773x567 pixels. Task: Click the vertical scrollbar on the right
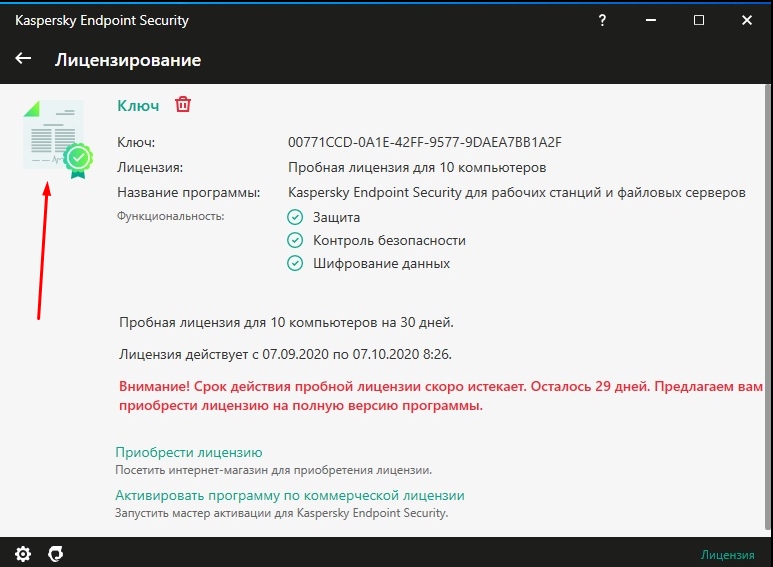(x=767, y=308)
